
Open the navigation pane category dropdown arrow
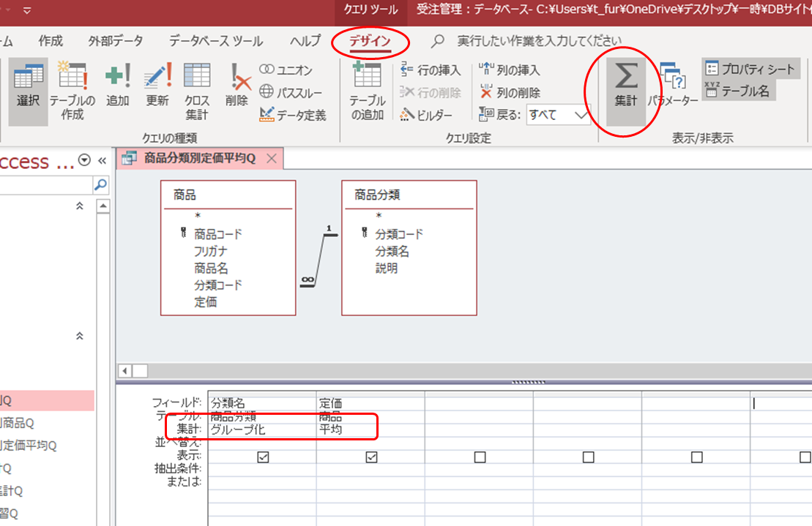tap(85, 161)
